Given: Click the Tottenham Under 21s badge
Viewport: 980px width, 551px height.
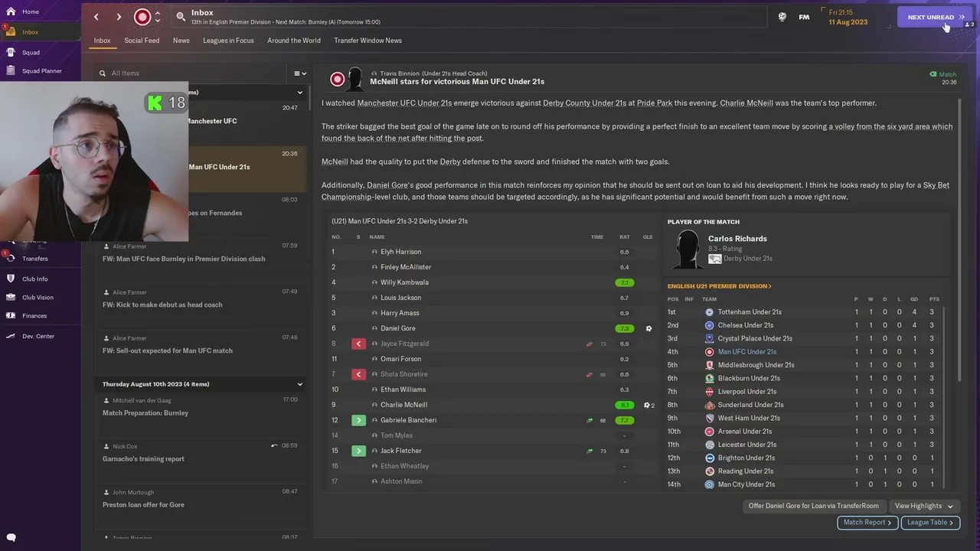Looking at the screenshot, I should pyautogui.click(x=709, y=312).
